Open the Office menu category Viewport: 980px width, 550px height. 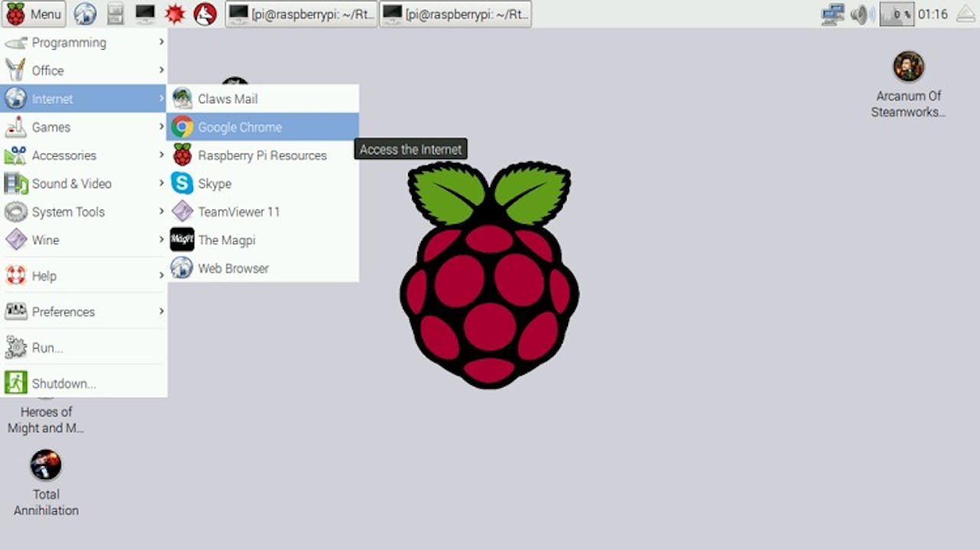point(83,70)
